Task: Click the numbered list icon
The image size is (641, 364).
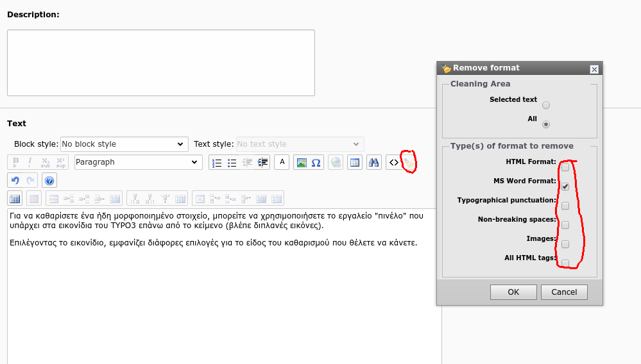Action: [x=217, y=163]
